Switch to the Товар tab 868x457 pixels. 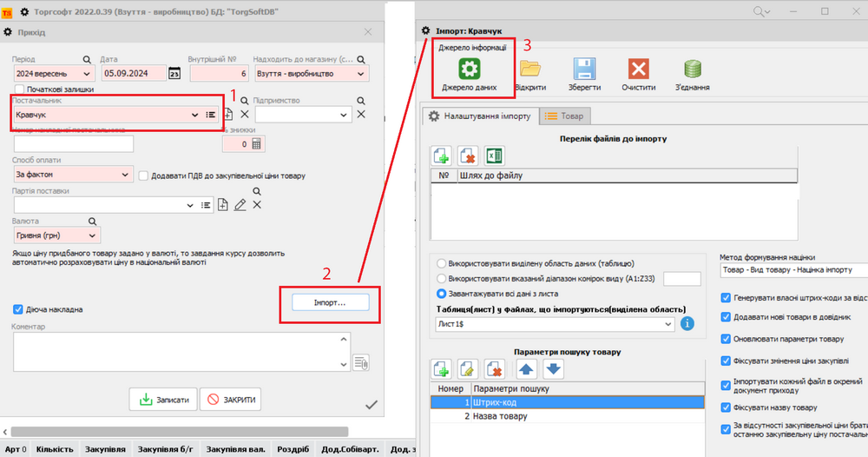tap(564, 116)
